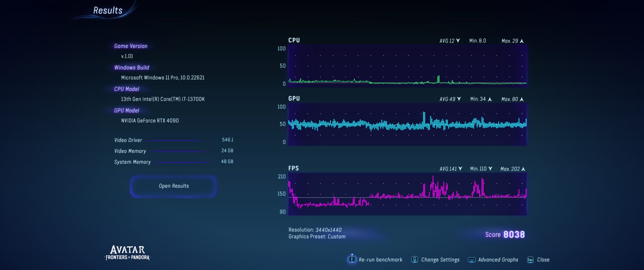Click NVIDIA GeForce RTX 4090 text

pyautogui.click(x=150, y=121)
